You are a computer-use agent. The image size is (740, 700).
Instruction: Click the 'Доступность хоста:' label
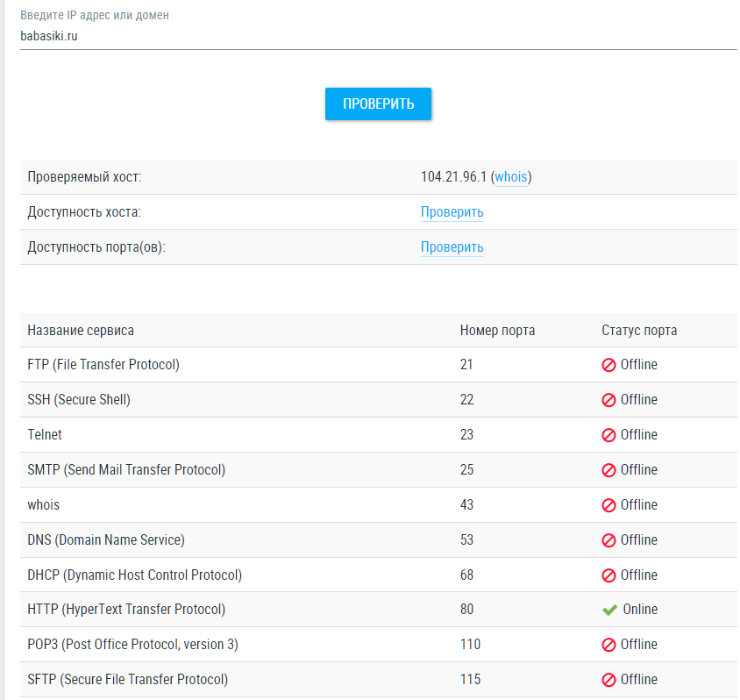[x=84, y=212]
